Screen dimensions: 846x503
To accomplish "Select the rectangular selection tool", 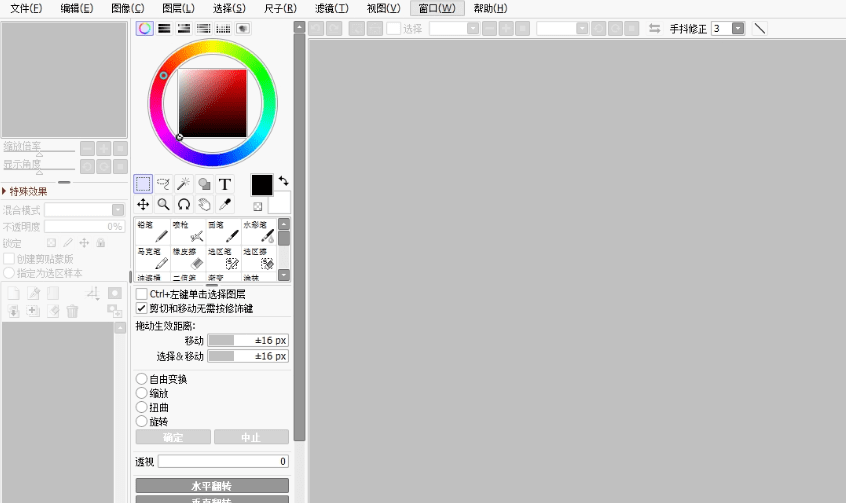I will pyautogui.click(x=144, y=184).
